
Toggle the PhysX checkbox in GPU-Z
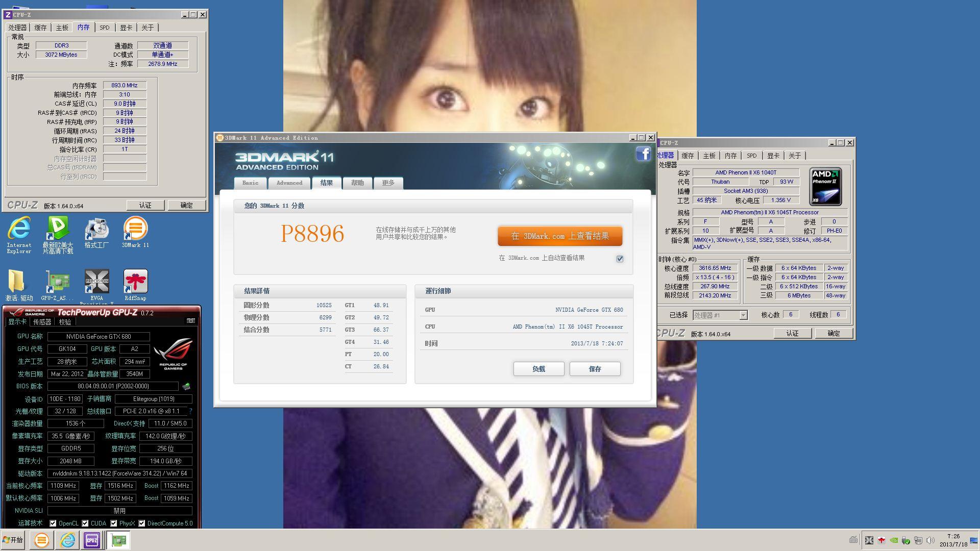point(114,523)
